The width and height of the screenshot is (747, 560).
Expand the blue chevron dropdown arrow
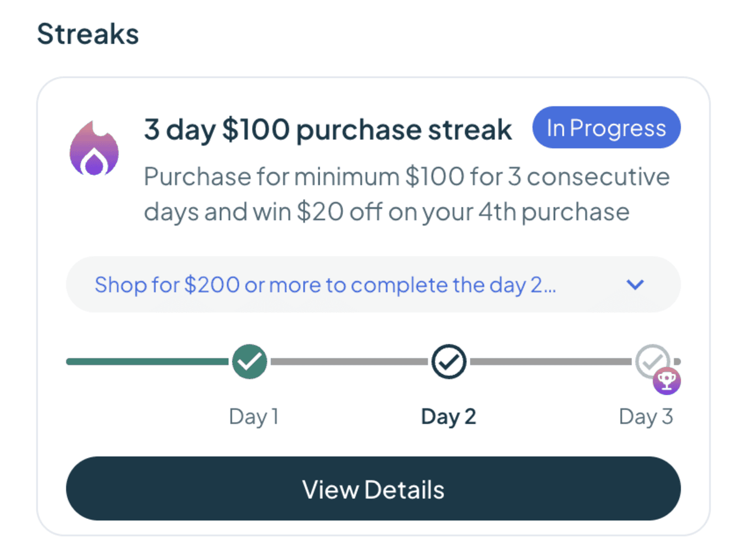[635, 285]
